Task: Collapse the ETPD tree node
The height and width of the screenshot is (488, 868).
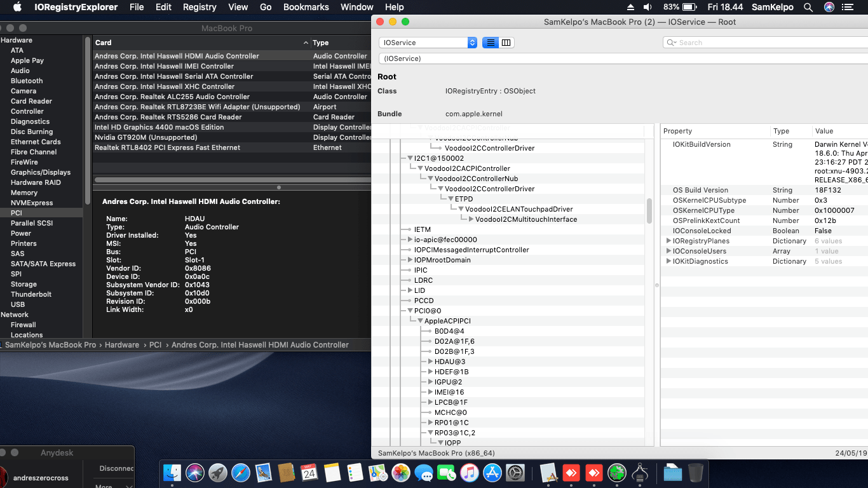Action: [451, 199]
